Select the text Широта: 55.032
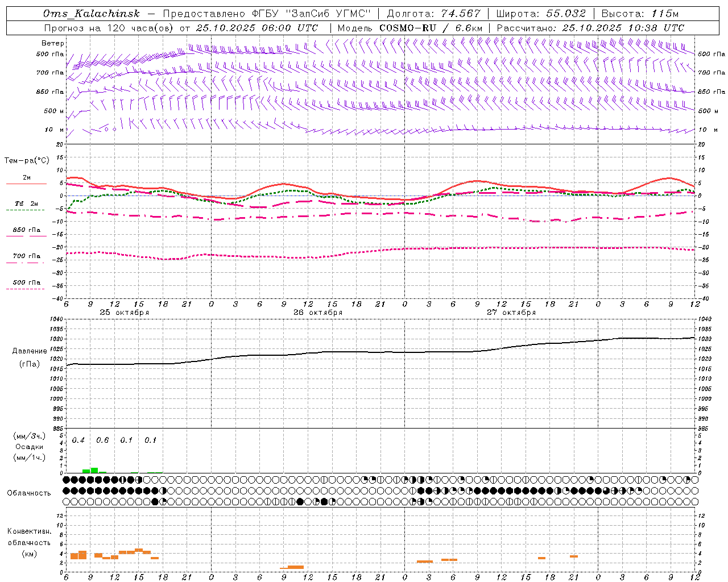Screen dimensions: 728x582 pos(541,14)
